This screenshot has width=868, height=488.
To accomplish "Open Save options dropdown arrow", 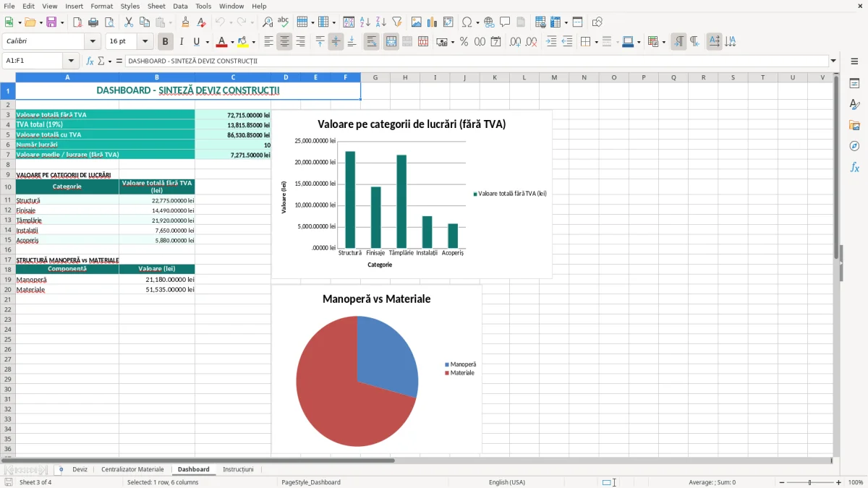I will tap(62, 22).
